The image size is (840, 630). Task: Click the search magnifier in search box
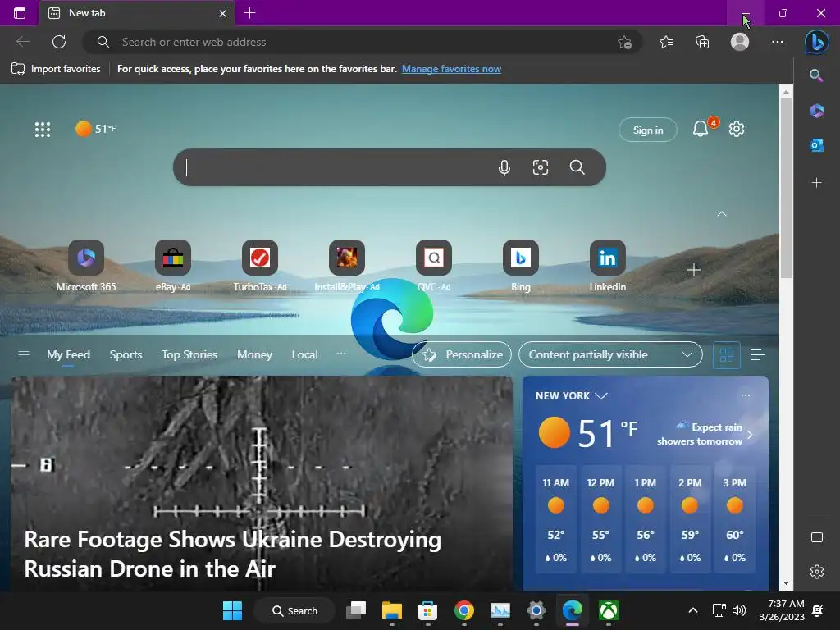pyautogui.click(x=577, y=167)
